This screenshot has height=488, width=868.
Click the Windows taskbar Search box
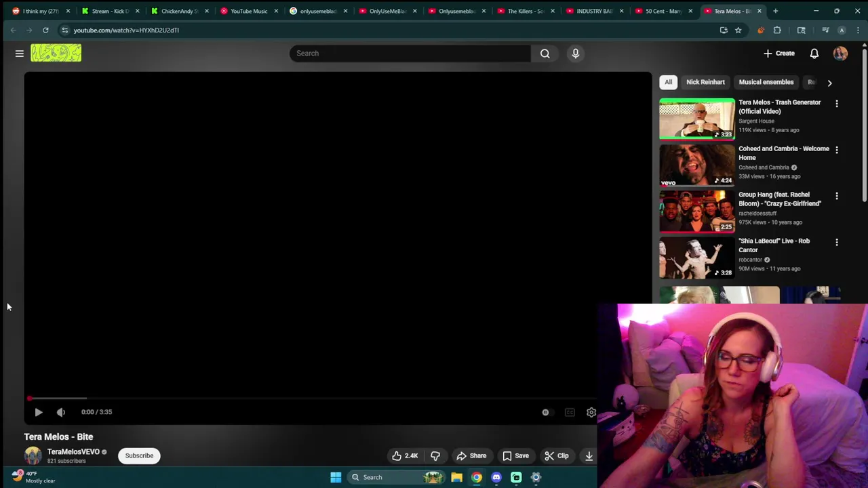397,477
